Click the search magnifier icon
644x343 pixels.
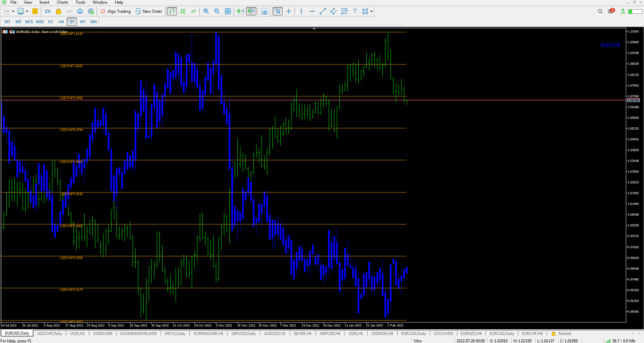(600, 11)
